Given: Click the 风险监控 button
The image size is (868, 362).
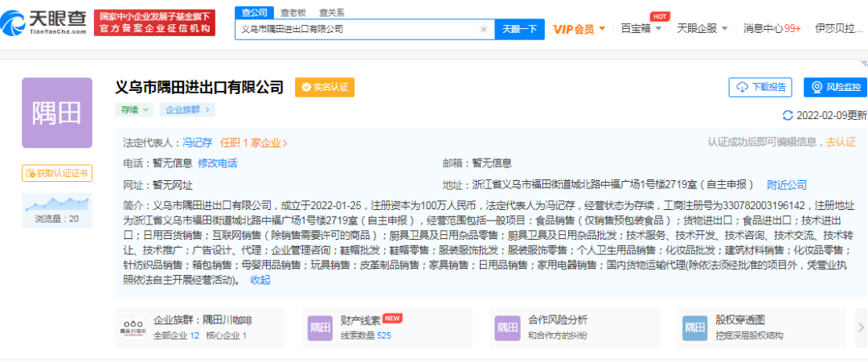Looking at the screenshot, I should point(835,88).
